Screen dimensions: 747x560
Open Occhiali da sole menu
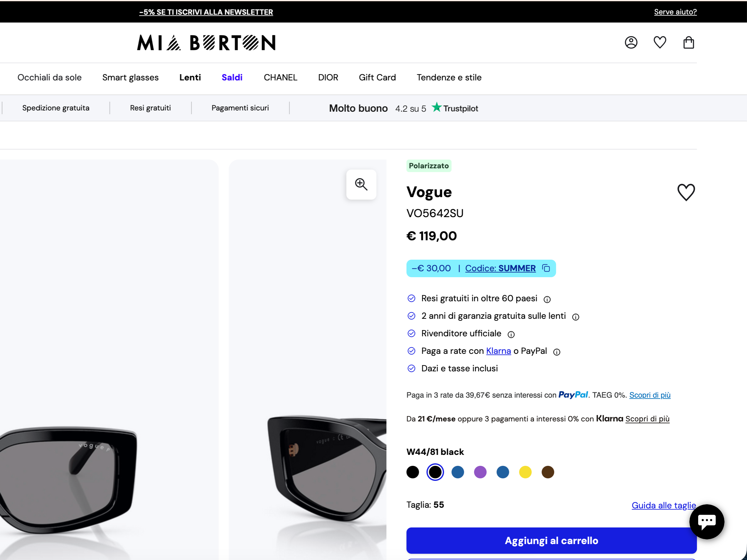point(50,77)
